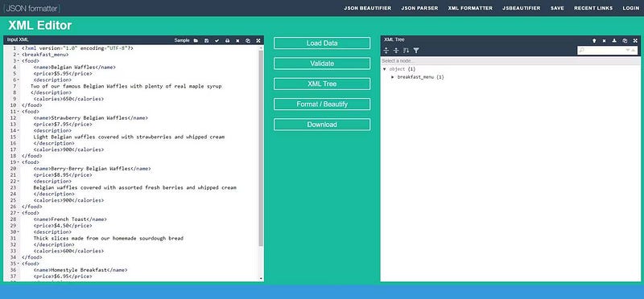This screenshot has height=299, width=644.
Task: Copy Input XML with the copy icon
Action: tap(248, 41)
